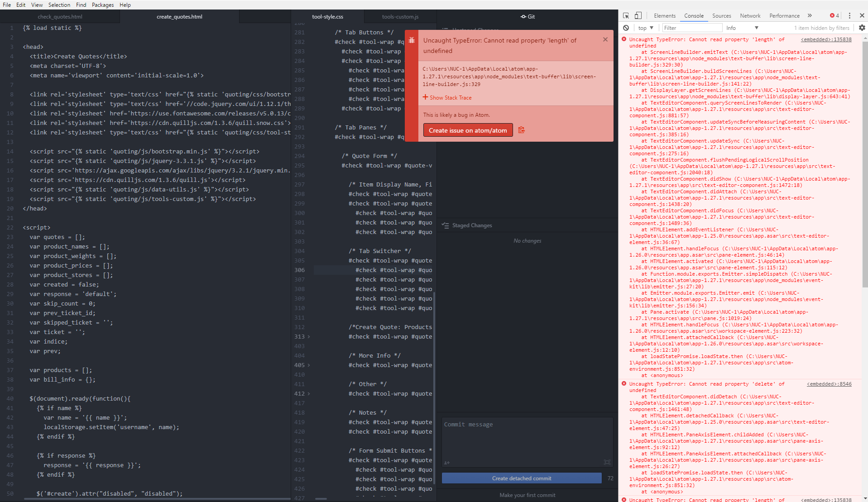
Task: Click 'Create issue on atom/atom'
Action: (x=467, y=130)
